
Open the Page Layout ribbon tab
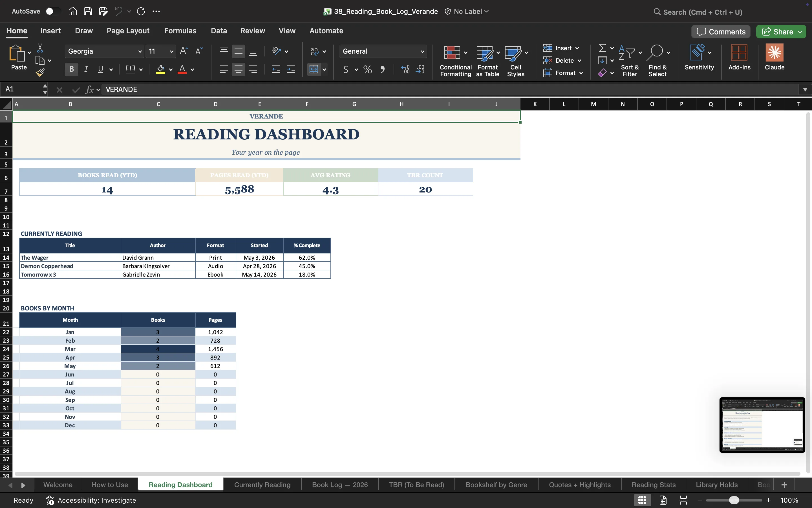[x=128, y=31]
